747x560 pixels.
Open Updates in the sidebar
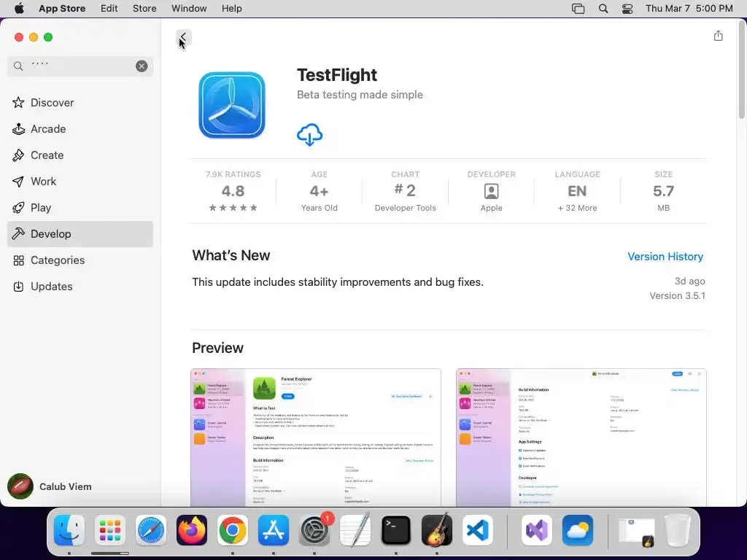pos(80,286)
